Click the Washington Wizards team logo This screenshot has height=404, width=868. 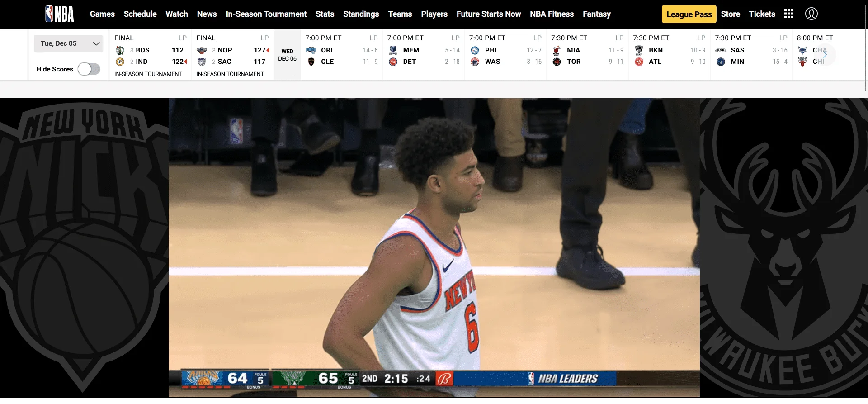coord(475,62)
